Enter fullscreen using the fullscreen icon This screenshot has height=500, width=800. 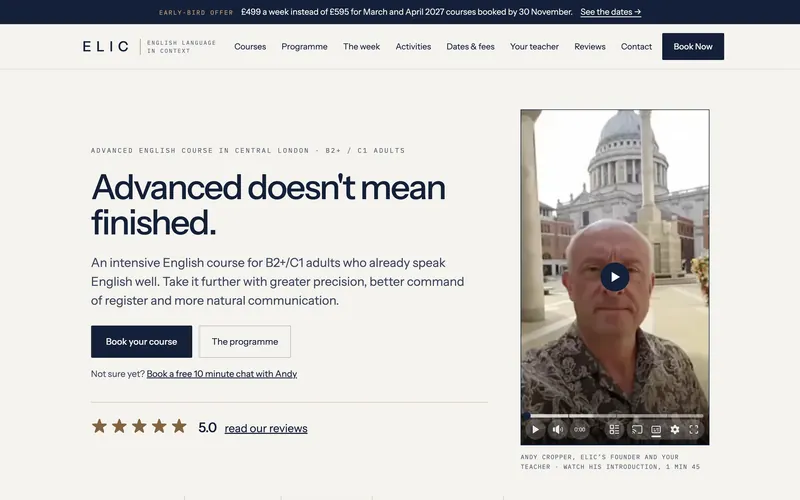coord(694,430)
